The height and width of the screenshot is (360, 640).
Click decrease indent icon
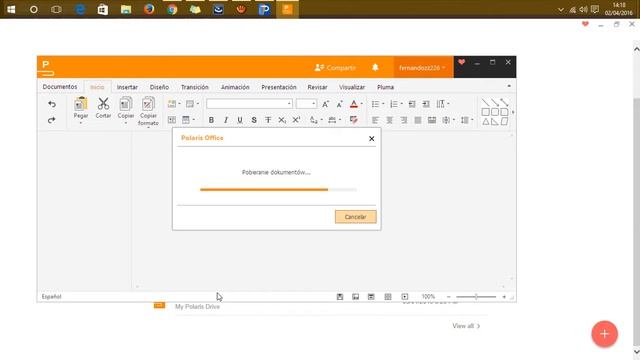click(x=412, y=104)
